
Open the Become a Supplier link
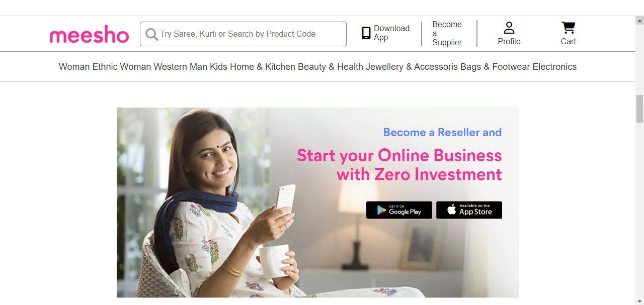447,34
